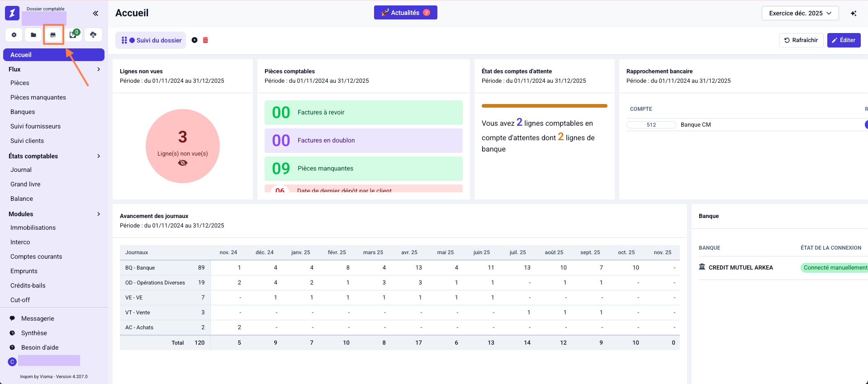The height and width of the screenshot is (384, 868).
Task: Click the Rafraîchir button
Action: pyautogui.click(x=801, y=40)
